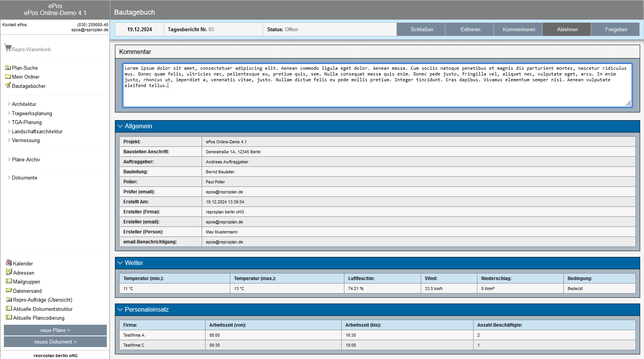Click the Ablehnen button
The width and height of the screenshot is (644, 359).
point(567,29)
